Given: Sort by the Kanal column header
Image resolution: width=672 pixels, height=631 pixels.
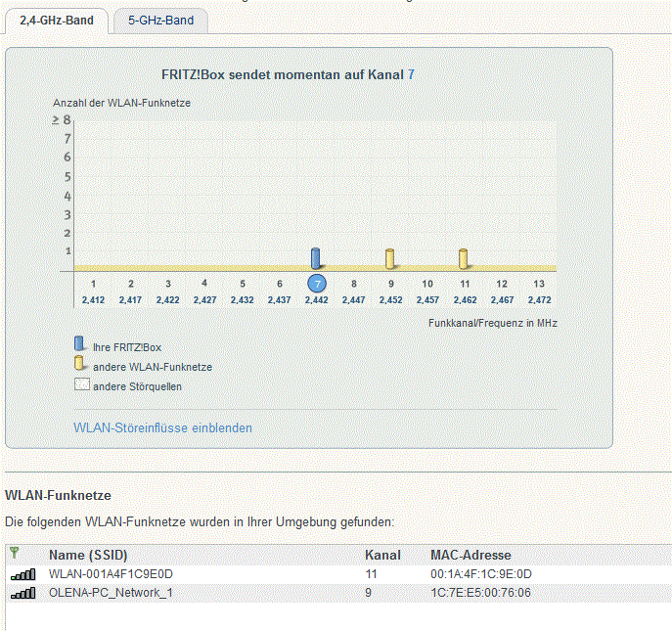Looking at the screenshot, I should (382, 555).
